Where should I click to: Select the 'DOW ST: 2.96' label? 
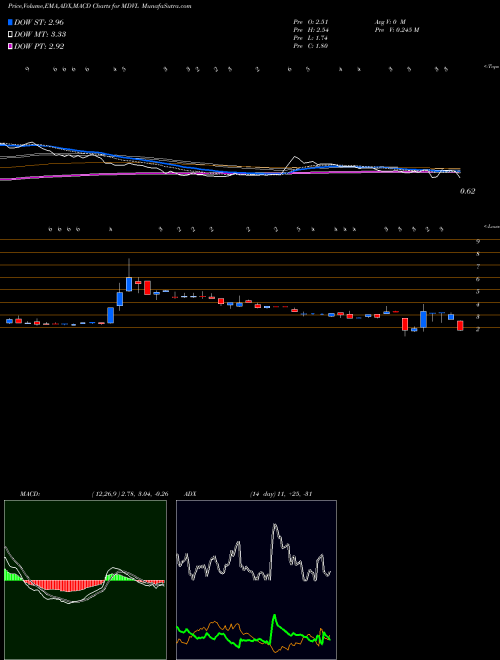(x=39, y=22)
